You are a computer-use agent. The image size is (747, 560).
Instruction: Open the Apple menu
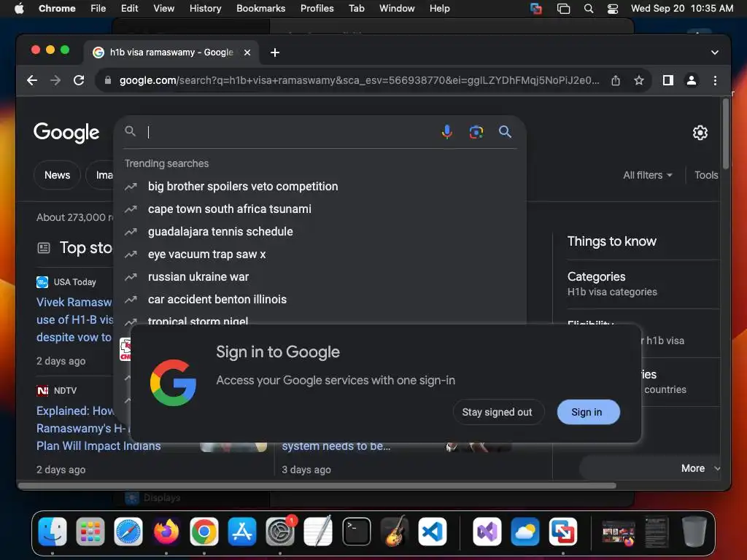coord(19,9)
